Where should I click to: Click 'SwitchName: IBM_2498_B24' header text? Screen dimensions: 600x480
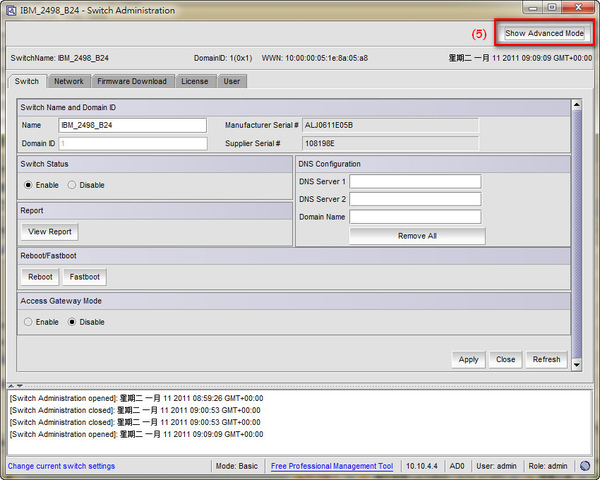[x=59, y=58]
